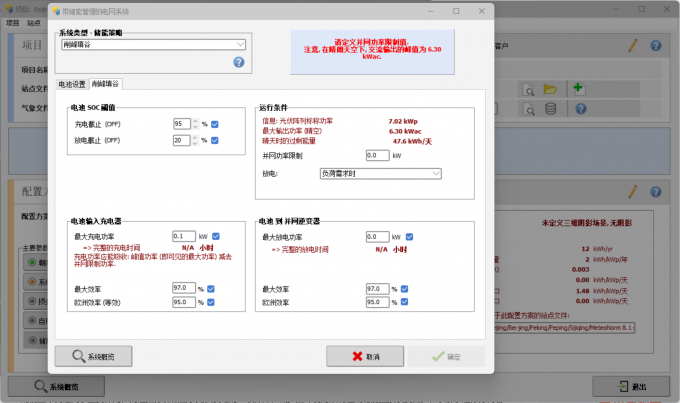
Task: Toggle 最大放电功率 checkbox
Action: (409, 237)
